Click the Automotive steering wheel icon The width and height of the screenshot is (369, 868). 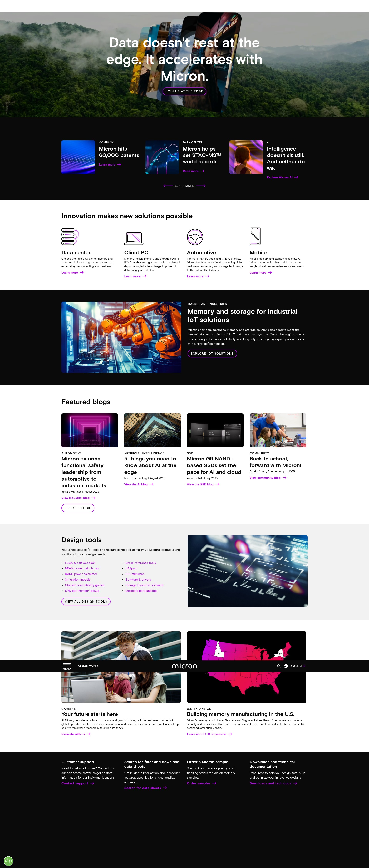pyautogui.click(x=195, y=237)
